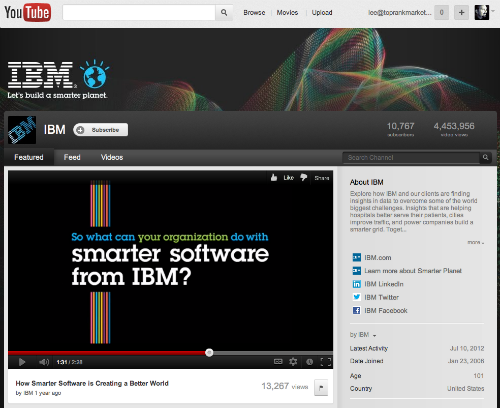500x408 pixels.
Task: Click the 13,267 views count
Action: 285,386
